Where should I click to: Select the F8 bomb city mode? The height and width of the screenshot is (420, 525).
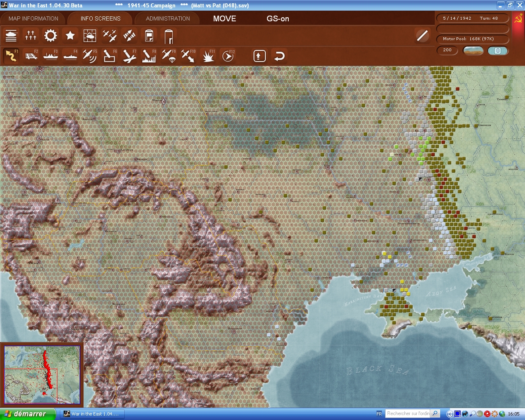[149, 56]
